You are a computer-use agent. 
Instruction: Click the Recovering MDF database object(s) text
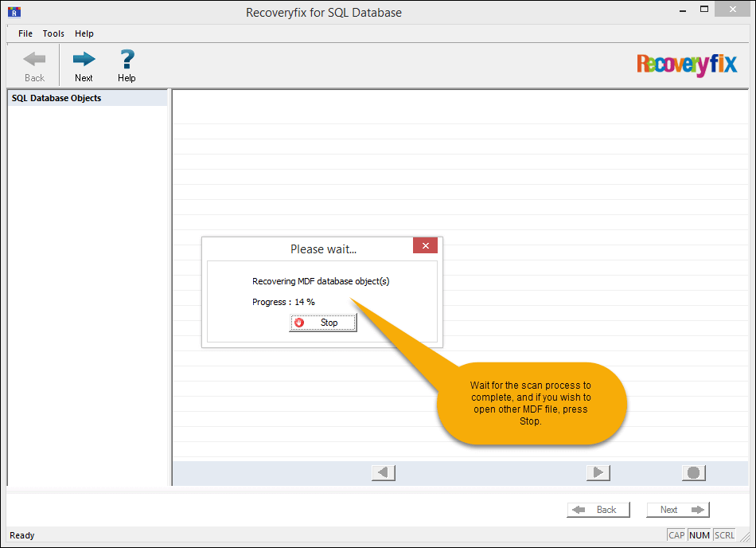[x=321, y=281]
